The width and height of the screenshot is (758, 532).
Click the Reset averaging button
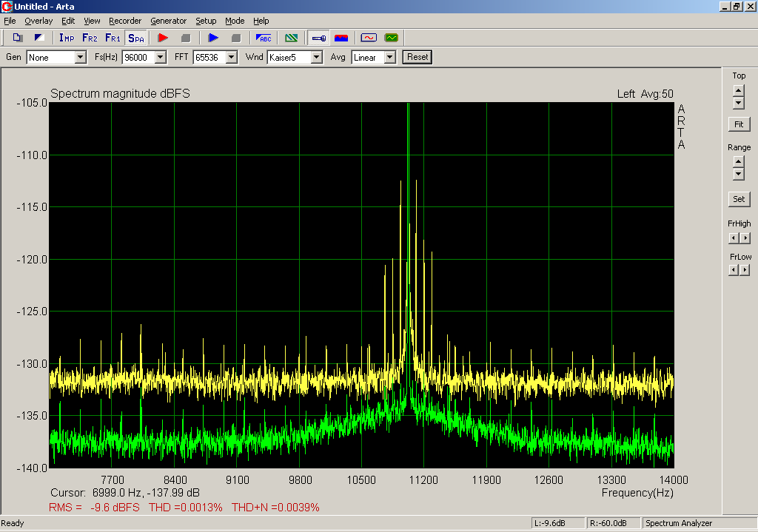(x=417, y=57)
